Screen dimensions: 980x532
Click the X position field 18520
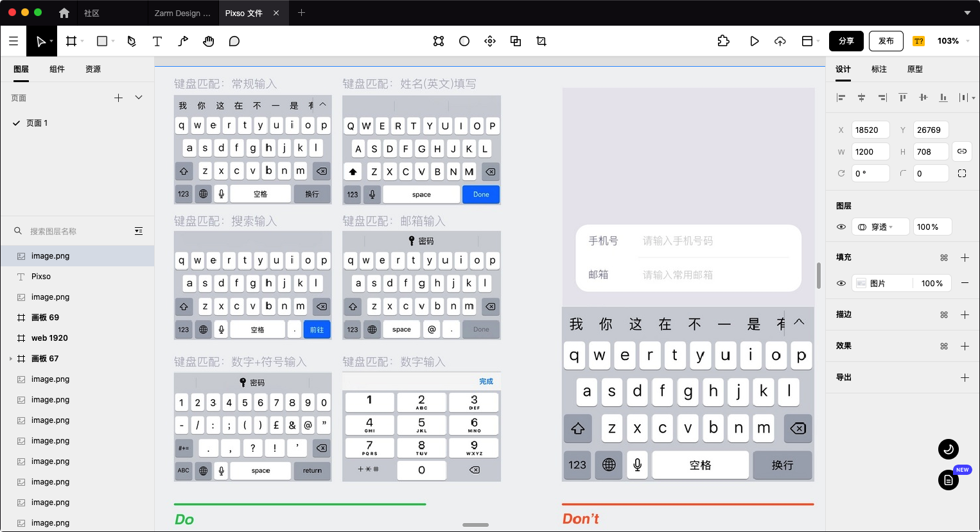[x=870, y=130]
